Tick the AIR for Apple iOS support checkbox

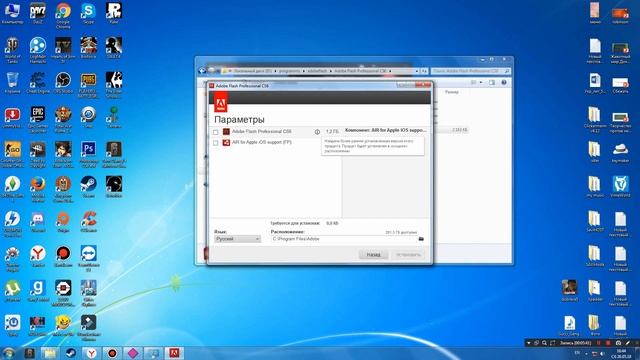click(216, 142)
